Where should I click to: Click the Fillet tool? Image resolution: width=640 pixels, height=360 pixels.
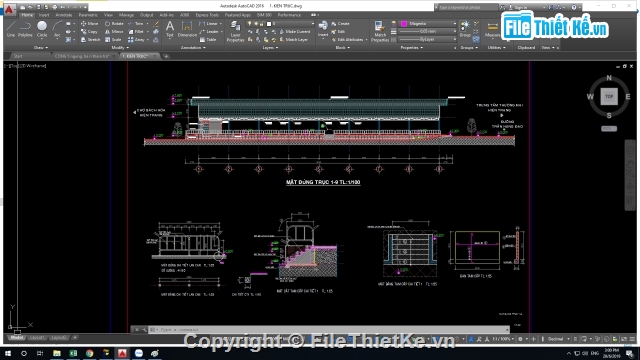point(136,31)
